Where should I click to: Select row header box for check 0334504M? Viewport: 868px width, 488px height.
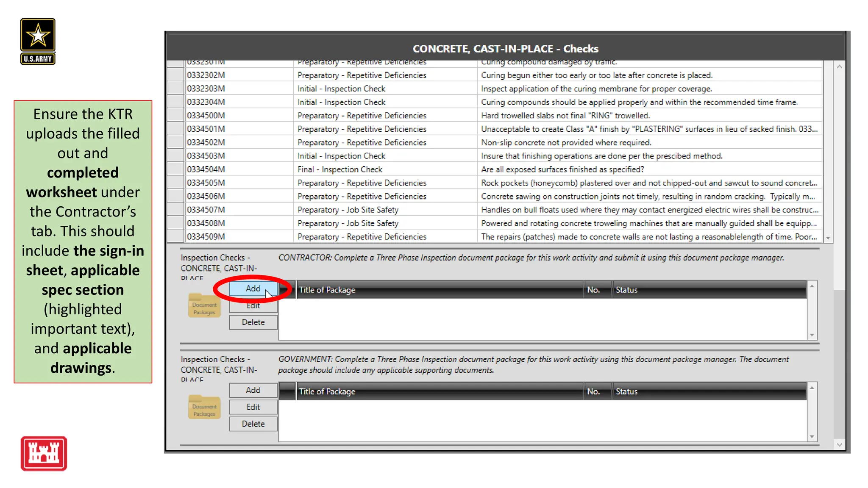[x=175, y=169]
